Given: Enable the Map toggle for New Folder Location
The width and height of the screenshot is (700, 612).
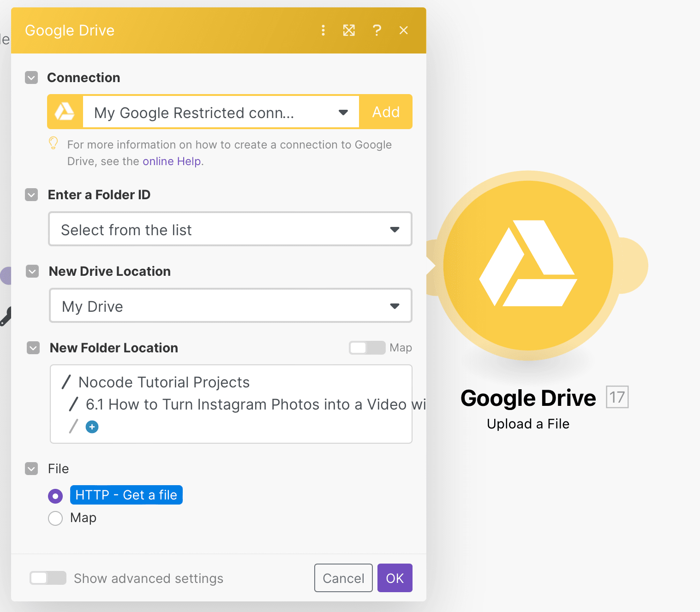Looking at the screenshot, I should point(367,348).
